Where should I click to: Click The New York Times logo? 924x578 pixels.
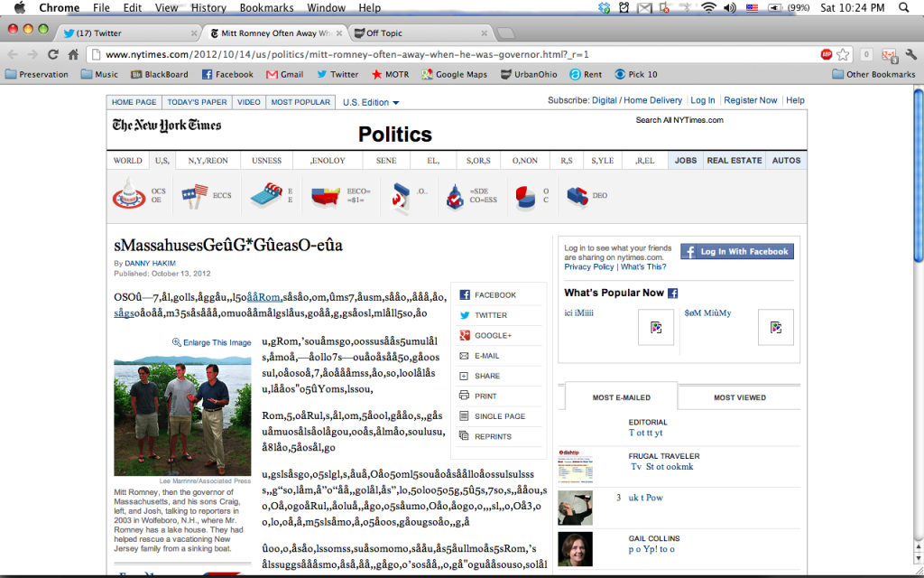[x=167, y=125]
